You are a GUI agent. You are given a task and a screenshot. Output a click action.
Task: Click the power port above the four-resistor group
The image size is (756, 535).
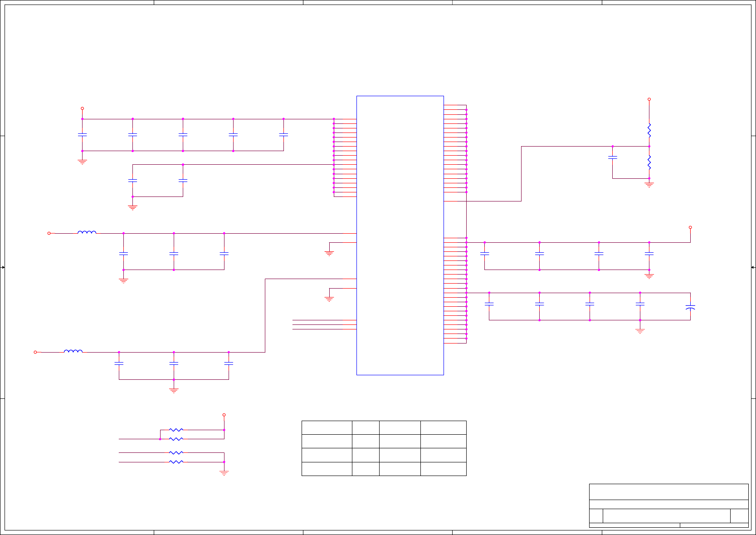pyautogui.click(x=224, y=415)
